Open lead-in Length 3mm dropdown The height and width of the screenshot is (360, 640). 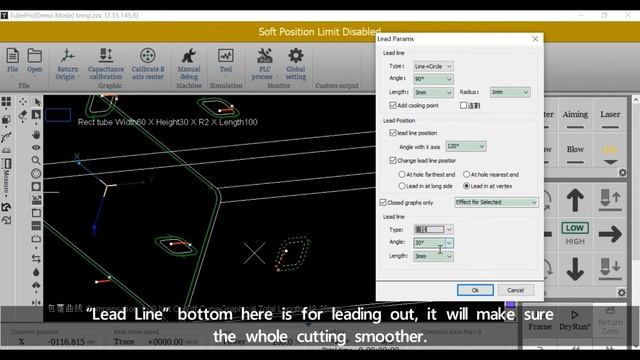coord(433,93)
